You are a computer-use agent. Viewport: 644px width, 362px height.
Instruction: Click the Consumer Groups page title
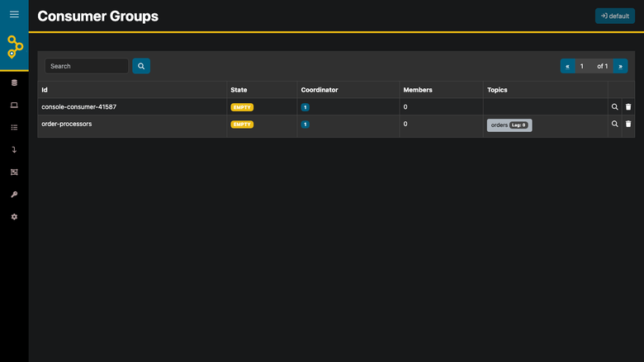97,16
